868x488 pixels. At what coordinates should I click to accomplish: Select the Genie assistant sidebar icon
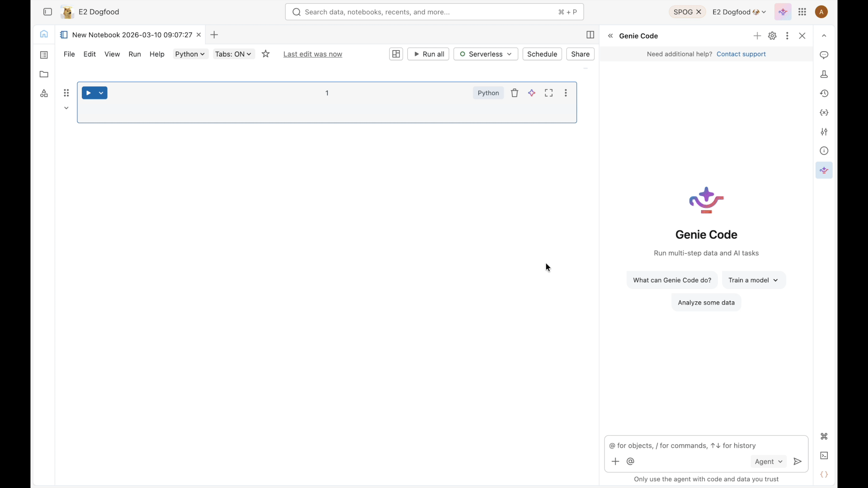(824, 170)
